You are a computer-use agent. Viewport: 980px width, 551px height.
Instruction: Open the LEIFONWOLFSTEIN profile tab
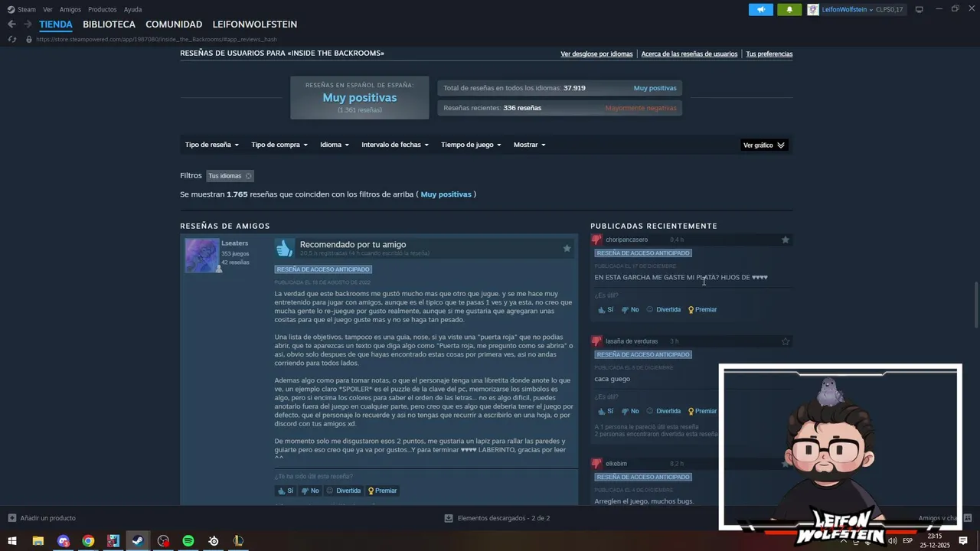(x=255, y=24)
